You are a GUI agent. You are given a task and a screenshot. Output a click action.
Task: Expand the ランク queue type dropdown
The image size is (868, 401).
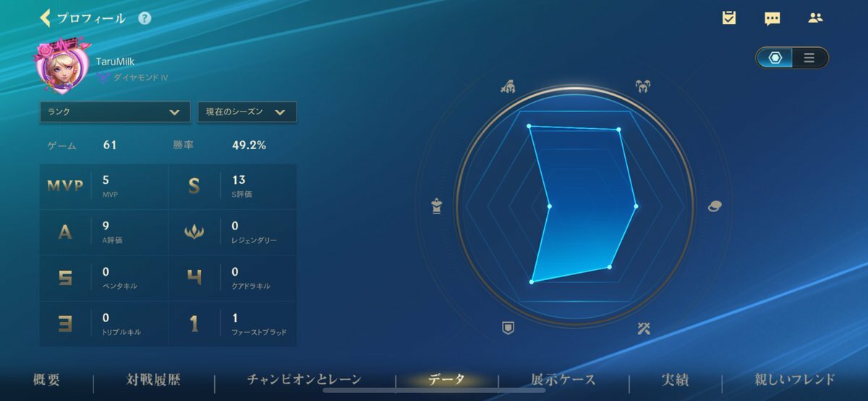[115, 112]
